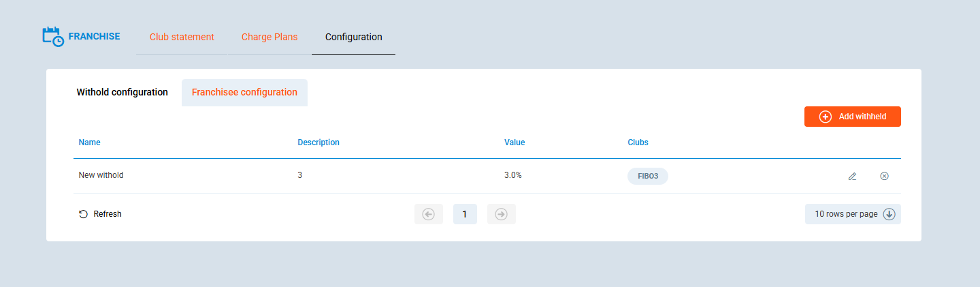
Task: Click the plus icon in Add withheld
Action: (x=825, y=117)
